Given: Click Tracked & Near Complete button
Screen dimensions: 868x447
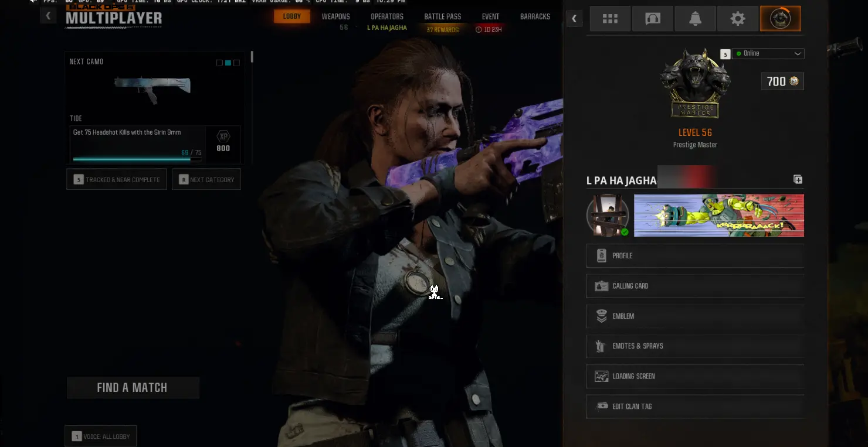Looking at the screenshot, I should pyautogui.click(x=117, y=179).
